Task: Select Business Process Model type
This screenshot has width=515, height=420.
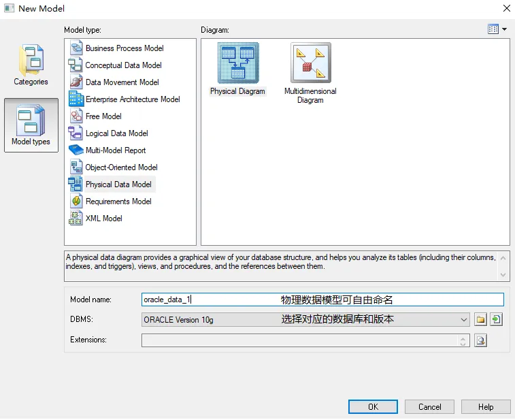Action: click(124, 48)
